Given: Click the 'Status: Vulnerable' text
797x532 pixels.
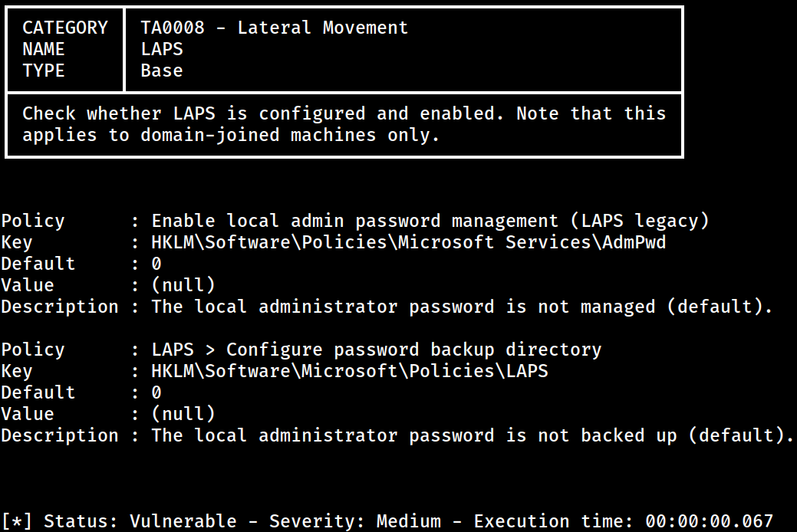Looking at the screenshot, I should coord(140,521).
